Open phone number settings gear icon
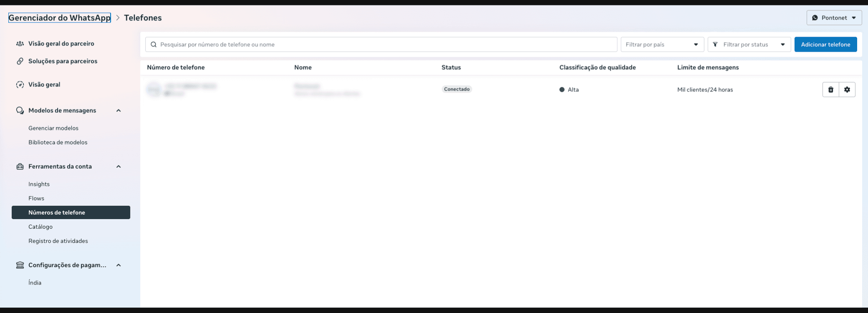This screenshot has width=868, height=313. tap(847, 89)
